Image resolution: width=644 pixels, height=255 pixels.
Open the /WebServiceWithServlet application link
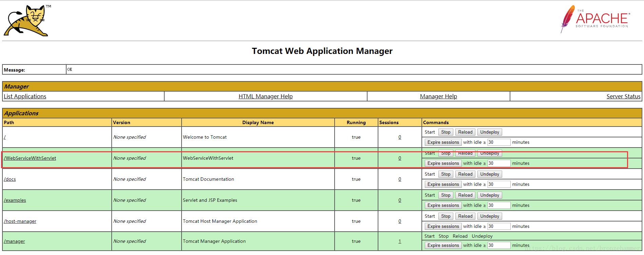[x=30, y=158]
